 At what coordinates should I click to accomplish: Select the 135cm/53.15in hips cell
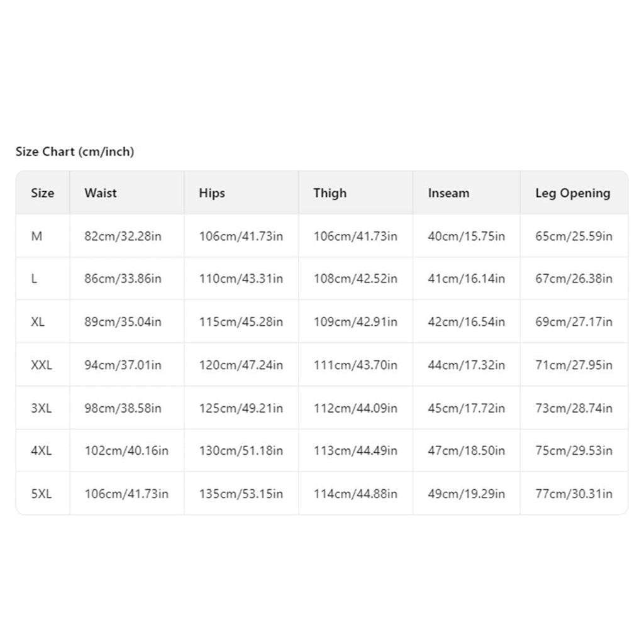pyautogui.click(x=241, y=493)
